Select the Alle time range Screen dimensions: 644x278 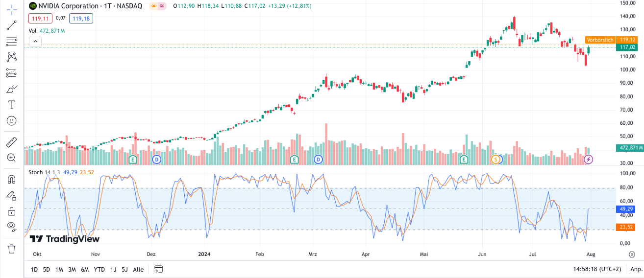(138, 269)
